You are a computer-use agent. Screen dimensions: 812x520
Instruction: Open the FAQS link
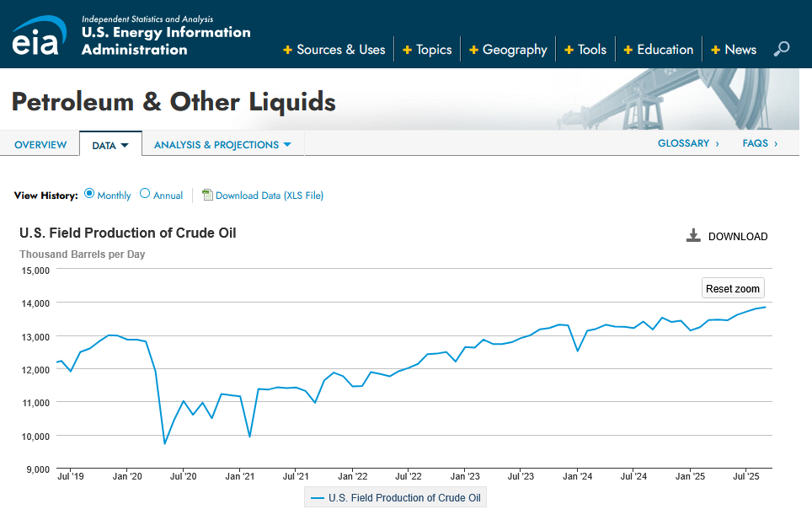coord(760,143)
